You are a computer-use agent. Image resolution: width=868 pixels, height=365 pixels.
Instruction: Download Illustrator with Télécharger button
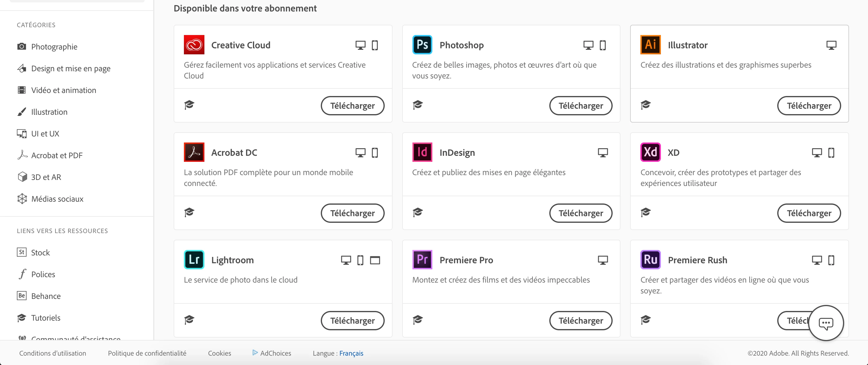pos(809,106)
